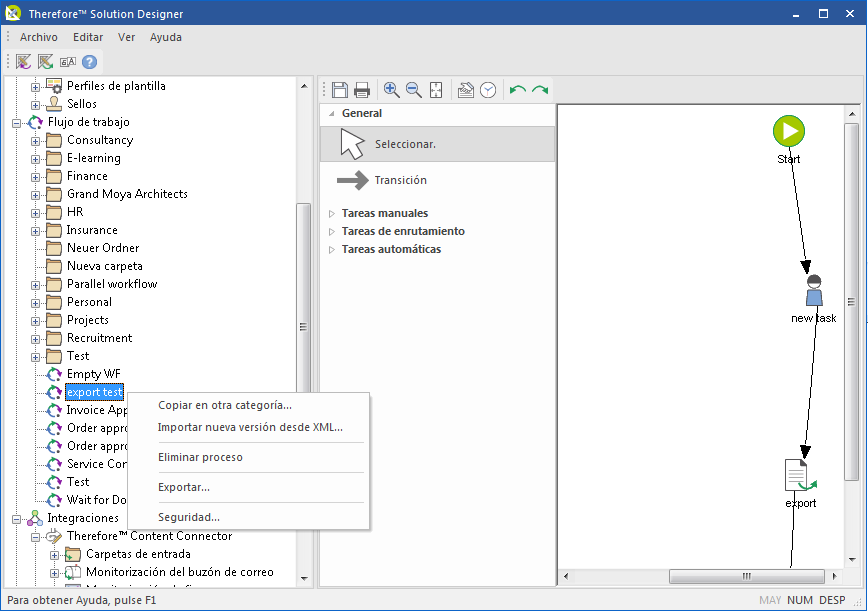Zoom in on the workflow canvas
This screenshot has width=868, height=612.
tap(391, 90)
